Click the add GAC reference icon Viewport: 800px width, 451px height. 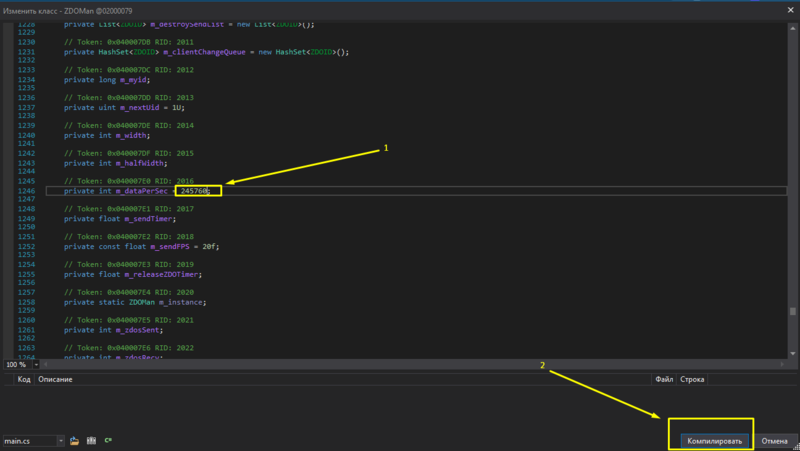[x=91, y=440]
